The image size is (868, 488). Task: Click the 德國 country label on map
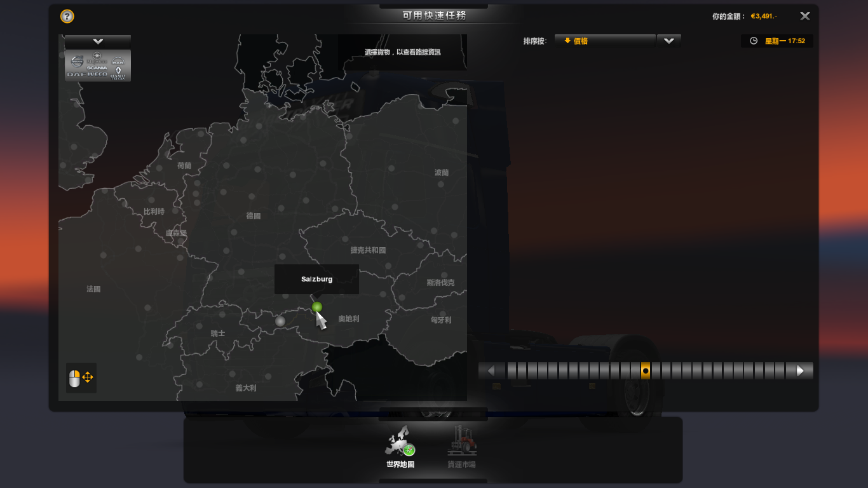pos(254,216)
